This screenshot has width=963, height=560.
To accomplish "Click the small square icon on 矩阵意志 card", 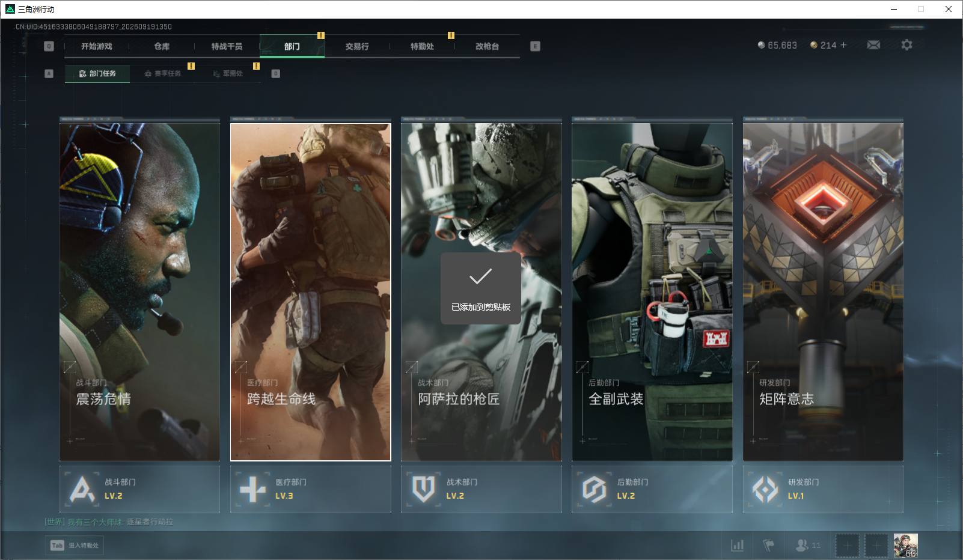I will (753, 367).
